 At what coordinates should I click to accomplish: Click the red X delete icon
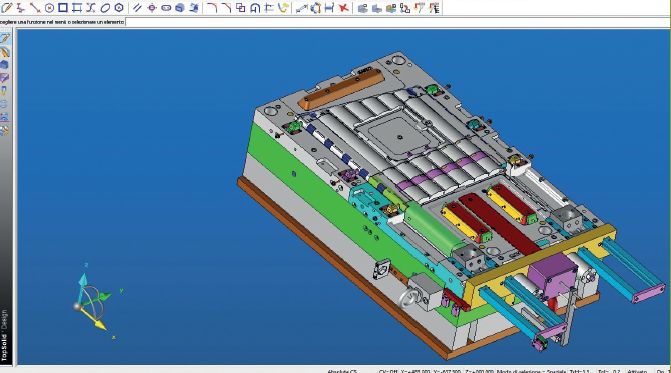pyautogui.click(x=343, y=7)
